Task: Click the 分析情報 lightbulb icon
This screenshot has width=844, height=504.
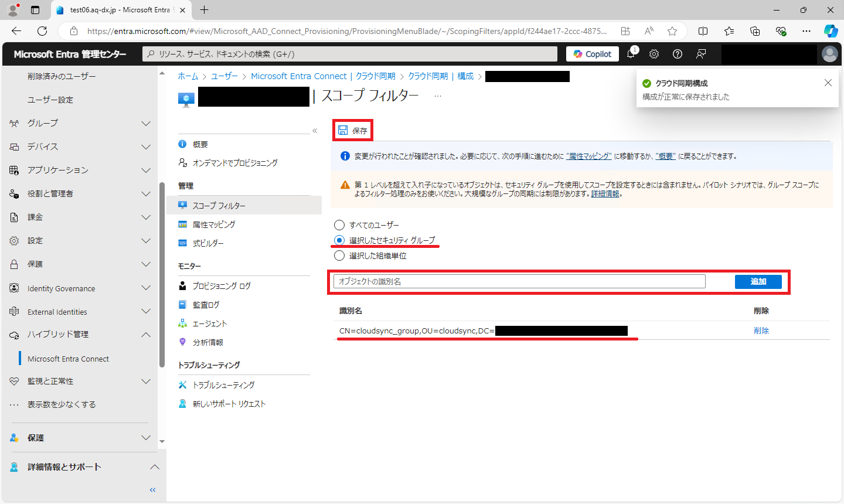Action: (182, 342)
